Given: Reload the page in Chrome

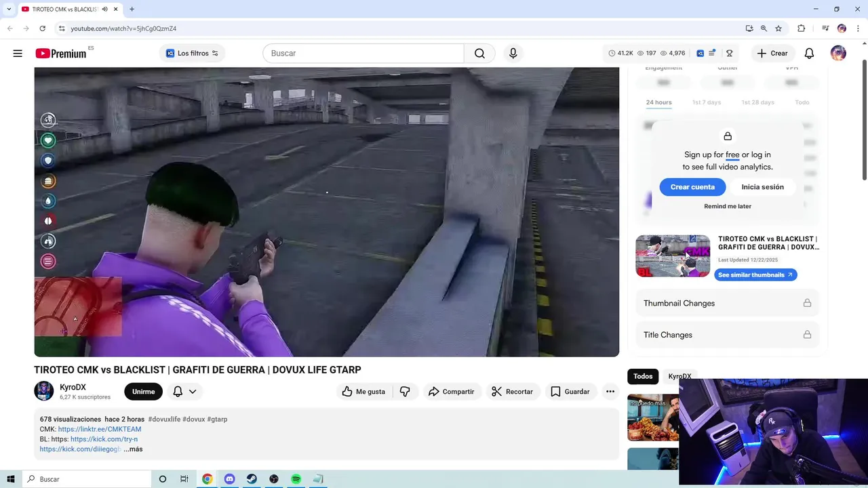Looking at the screenshot, I should point(42,28).
